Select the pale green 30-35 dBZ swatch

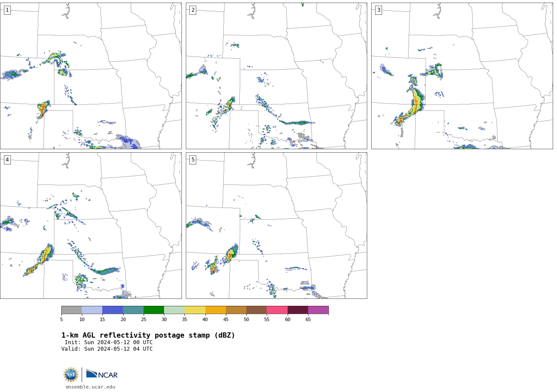point(174,310)
